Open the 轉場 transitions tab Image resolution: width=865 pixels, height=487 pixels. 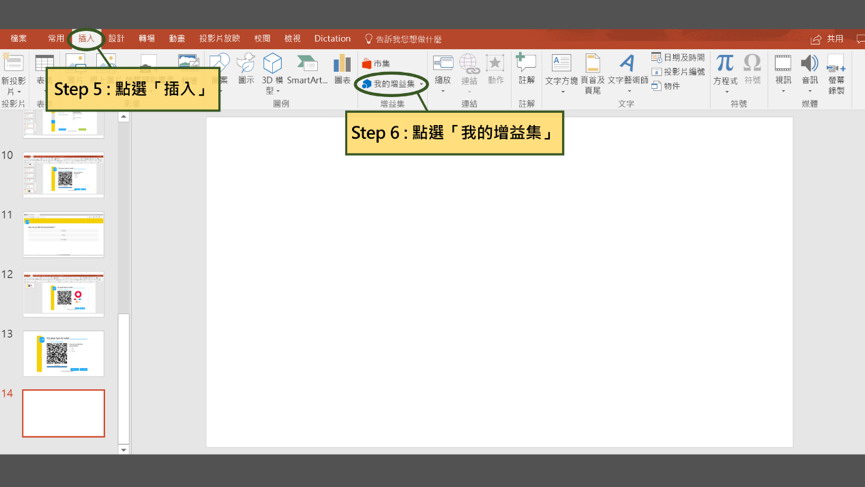click(147, 39)
